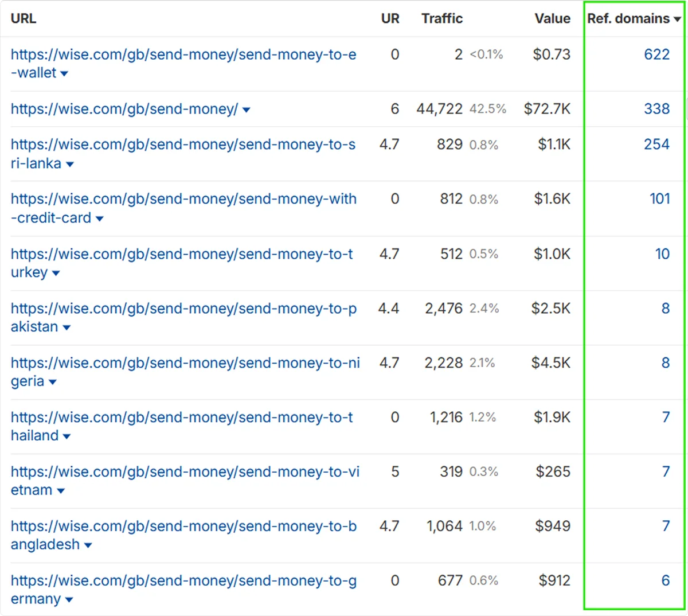Image resolution: width=688 pixels, height=616 pixels.
Task: Open the thailand URL dropdown caret
Action: (67, 437)
